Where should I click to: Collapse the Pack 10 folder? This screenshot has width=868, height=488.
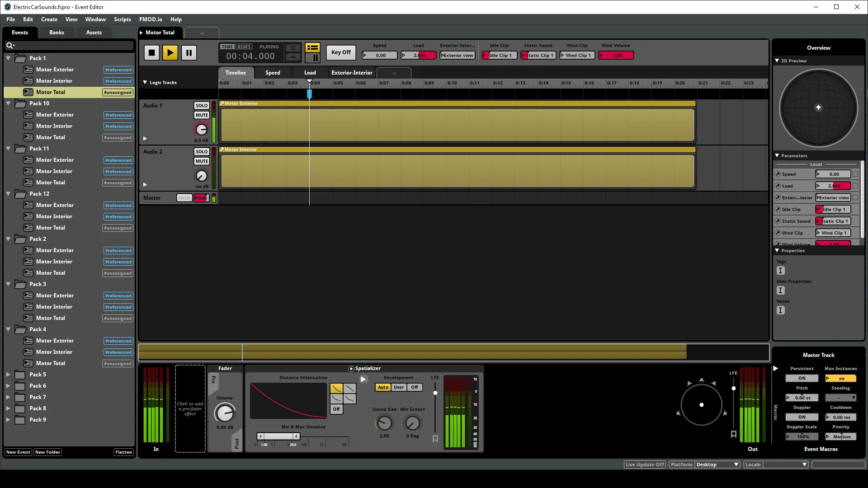pyautogui.click(x=8, y=103)
